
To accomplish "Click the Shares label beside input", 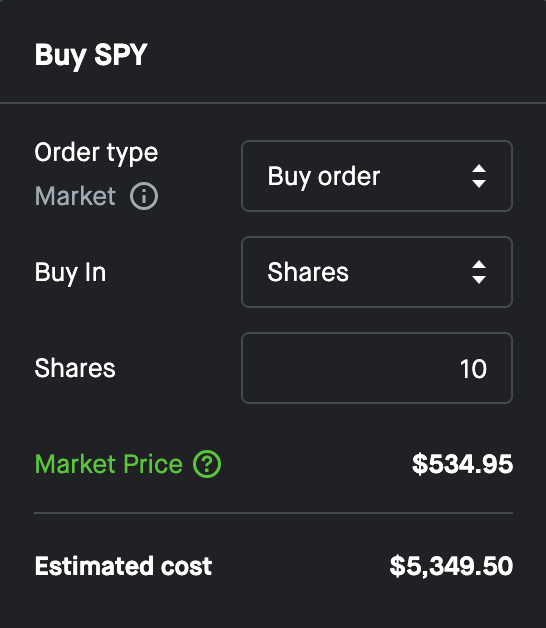I will click(x=75, y=368).
